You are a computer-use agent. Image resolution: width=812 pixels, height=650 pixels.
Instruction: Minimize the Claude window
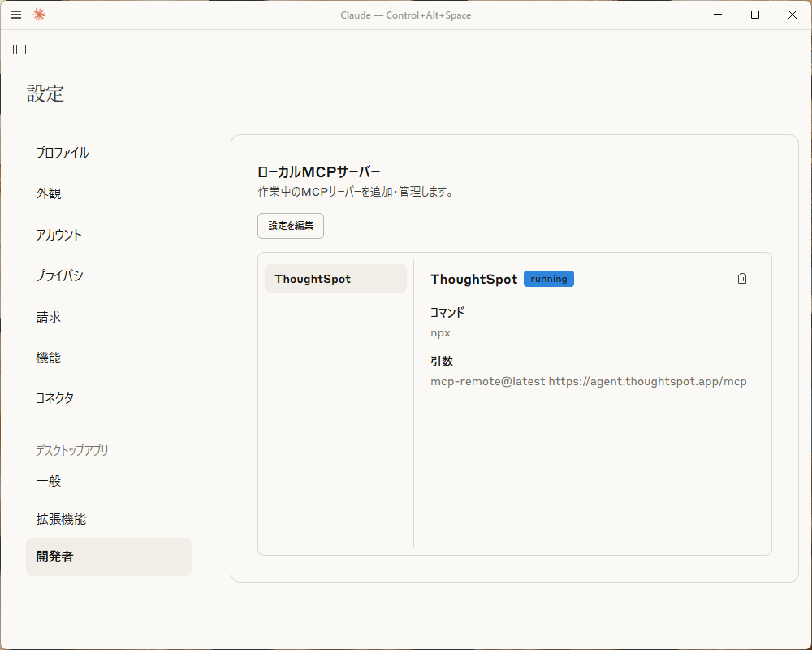pos(718,15)
